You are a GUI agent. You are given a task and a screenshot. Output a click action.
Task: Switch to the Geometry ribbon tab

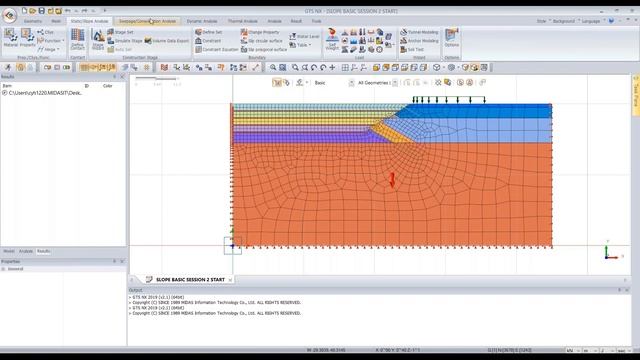click(x=33, y=21)
